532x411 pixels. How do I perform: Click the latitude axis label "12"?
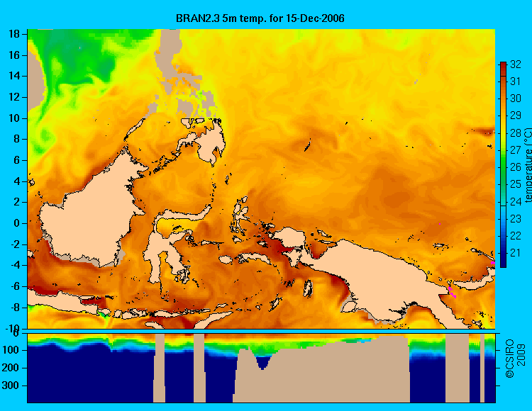[x=14, y=97]
